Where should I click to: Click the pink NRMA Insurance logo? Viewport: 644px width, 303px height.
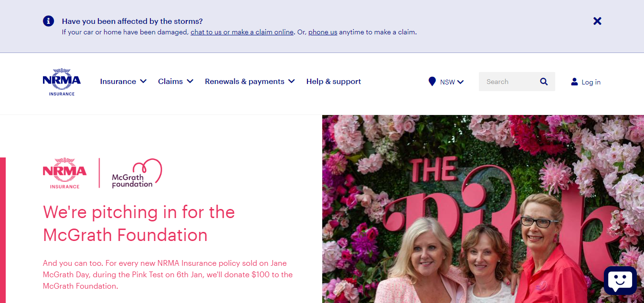pos(64,173)
